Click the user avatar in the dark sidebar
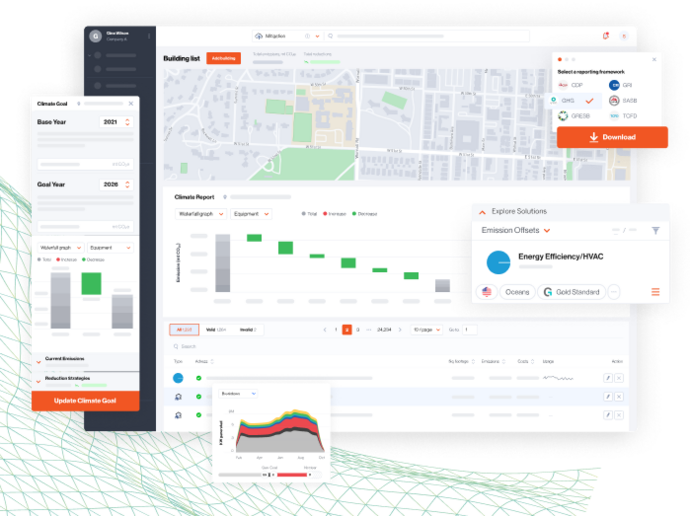This screenshot has height=516, width=690. coord(95,36)
